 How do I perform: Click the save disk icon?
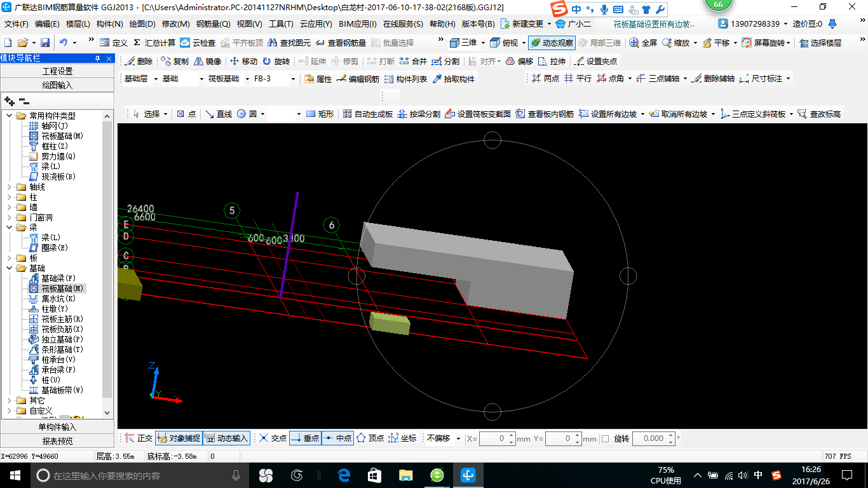45,43
